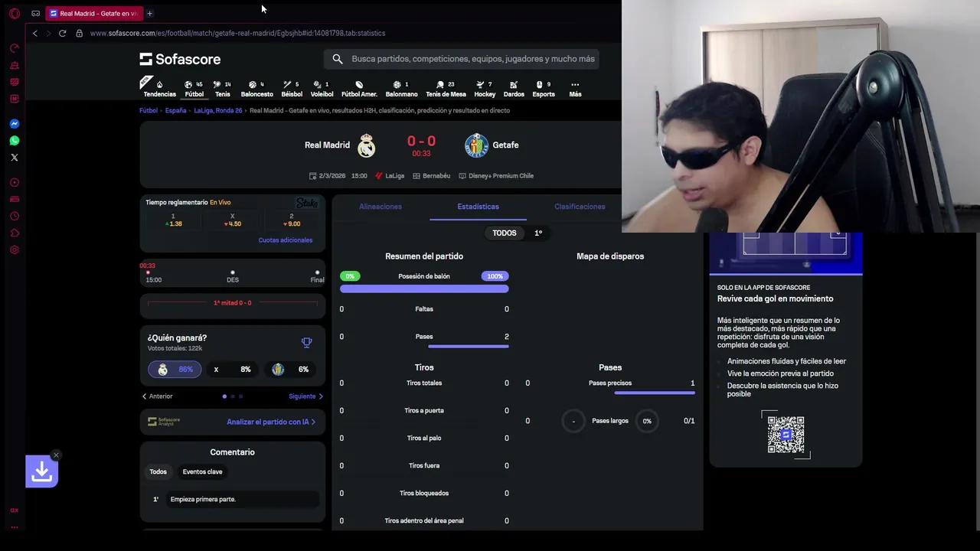Viewport: 980px width, 551px height.
Task: Click the Getafe team name
Action: (505, 145)
